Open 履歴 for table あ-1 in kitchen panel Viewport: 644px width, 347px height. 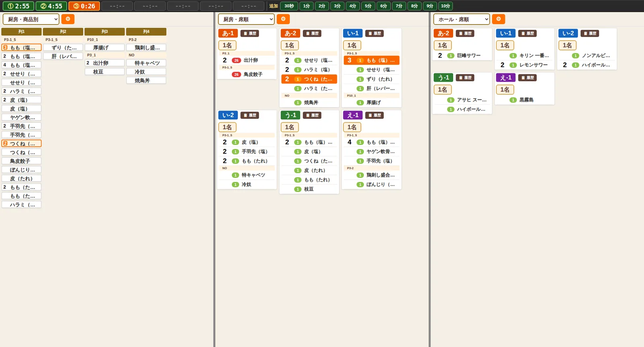click(250, 33)
